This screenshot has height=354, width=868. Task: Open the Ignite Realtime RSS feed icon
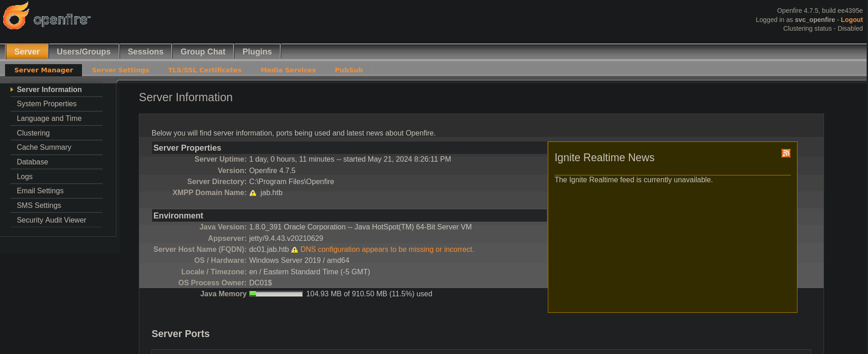click(786, 153)
